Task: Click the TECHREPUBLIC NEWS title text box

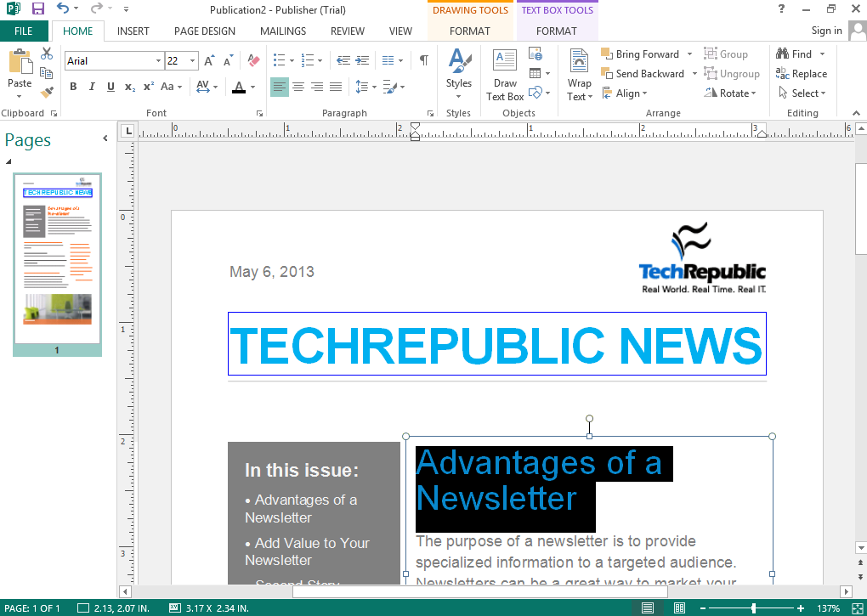Action: tap(496, 343)
